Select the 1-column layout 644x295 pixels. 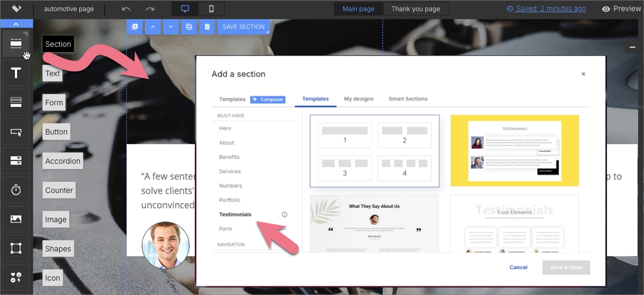[345, 135]
